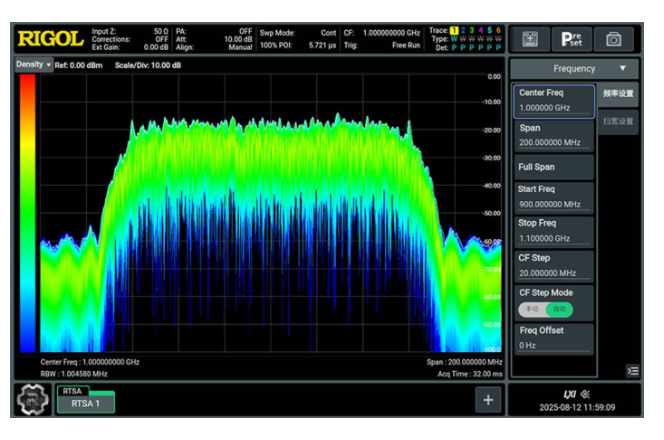
Task: Click the Full Span button
Action: point(553,167)
